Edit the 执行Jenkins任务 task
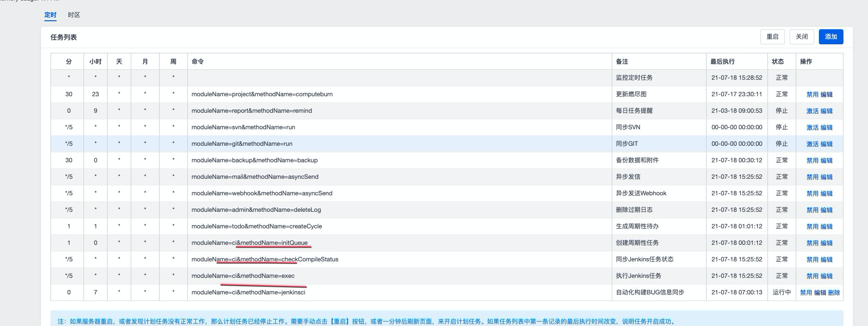This screenshot has width=868, height=326. click(x=826, y=276)
